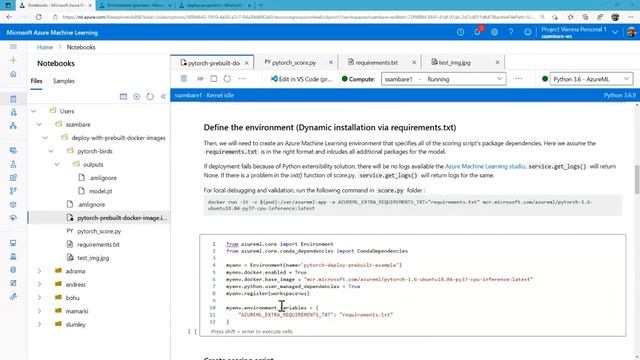Switch to the Samples tab

64,81
